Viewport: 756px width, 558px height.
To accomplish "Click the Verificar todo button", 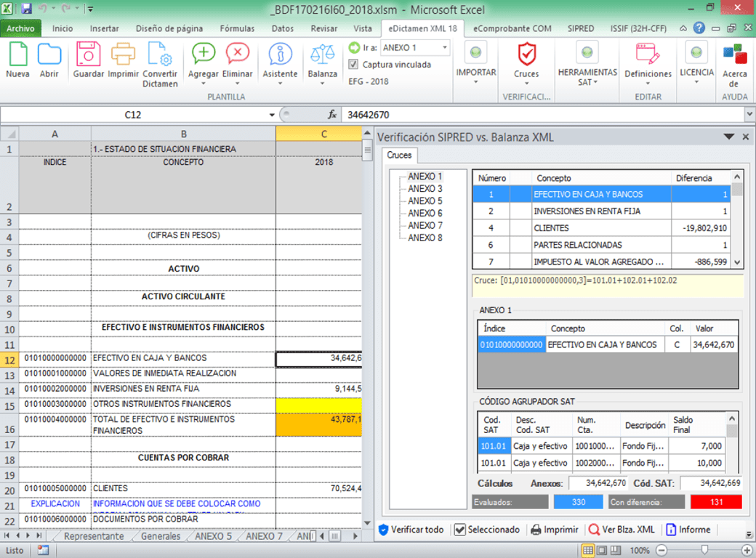I will tap(411, 529).
